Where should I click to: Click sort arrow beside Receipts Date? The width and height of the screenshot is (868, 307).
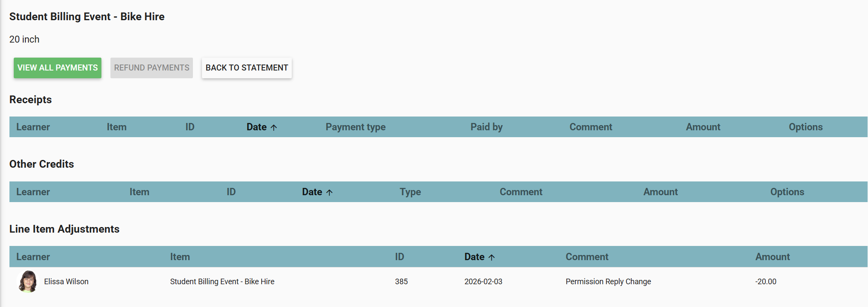tap(274, 127)
